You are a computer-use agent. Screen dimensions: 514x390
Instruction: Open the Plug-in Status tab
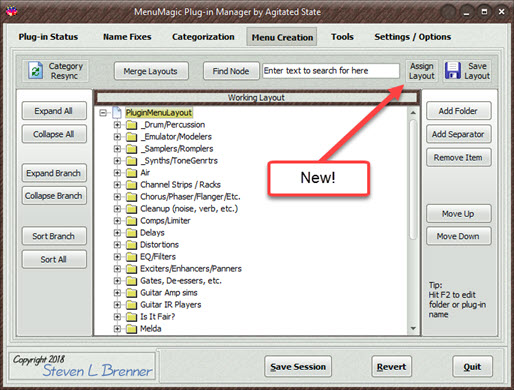tap(48, 37)
